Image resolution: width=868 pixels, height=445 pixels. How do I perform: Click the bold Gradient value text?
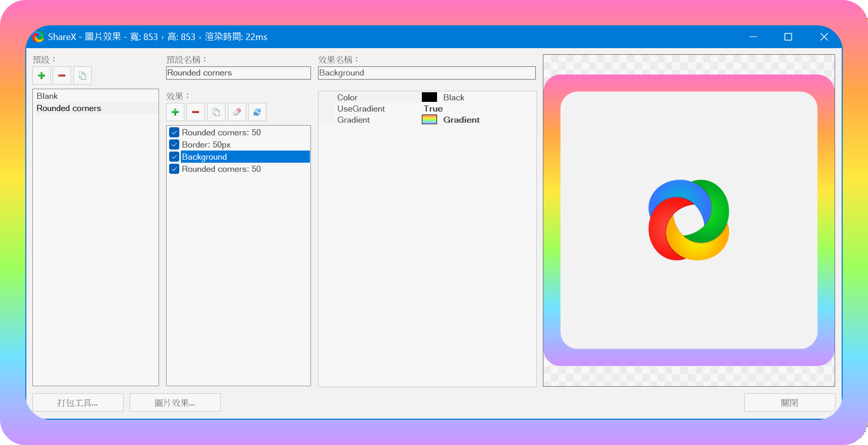pyautogui.click(x=461, y=120)
